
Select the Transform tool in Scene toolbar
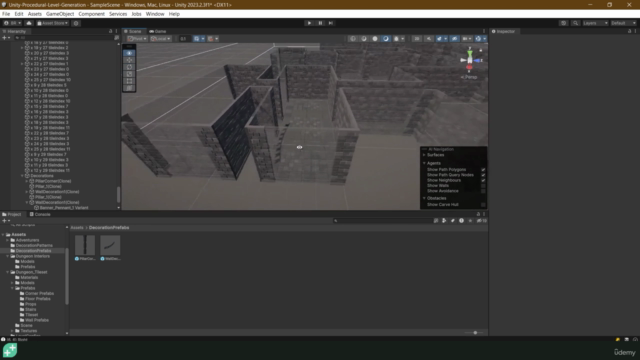tap(129, 88)
